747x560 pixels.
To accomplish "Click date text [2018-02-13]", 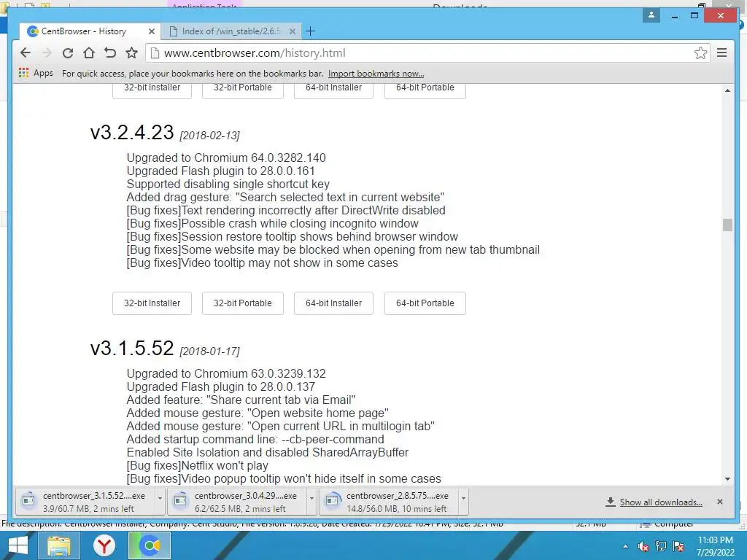I will (209, 136).
